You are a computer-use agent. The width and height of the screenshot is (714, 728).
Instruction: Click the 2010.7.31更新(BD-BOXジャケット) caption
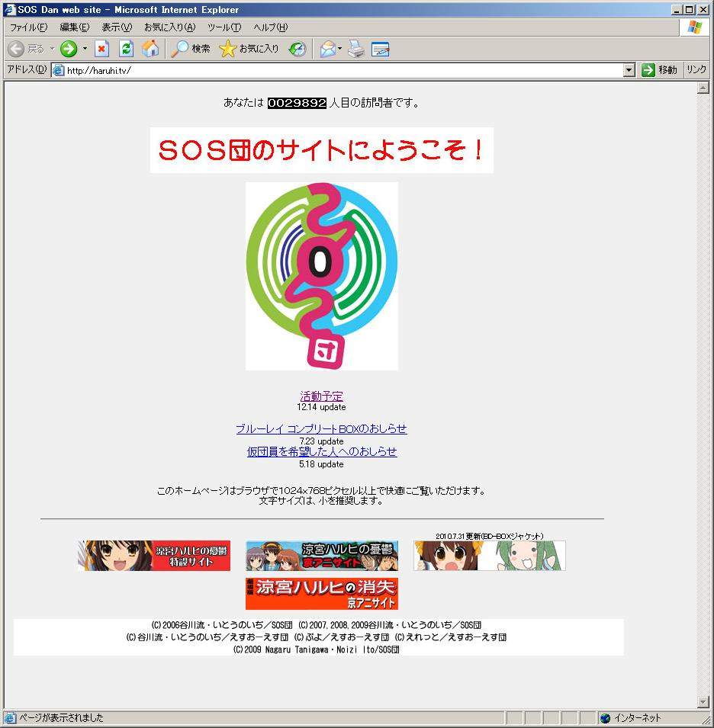489,536
